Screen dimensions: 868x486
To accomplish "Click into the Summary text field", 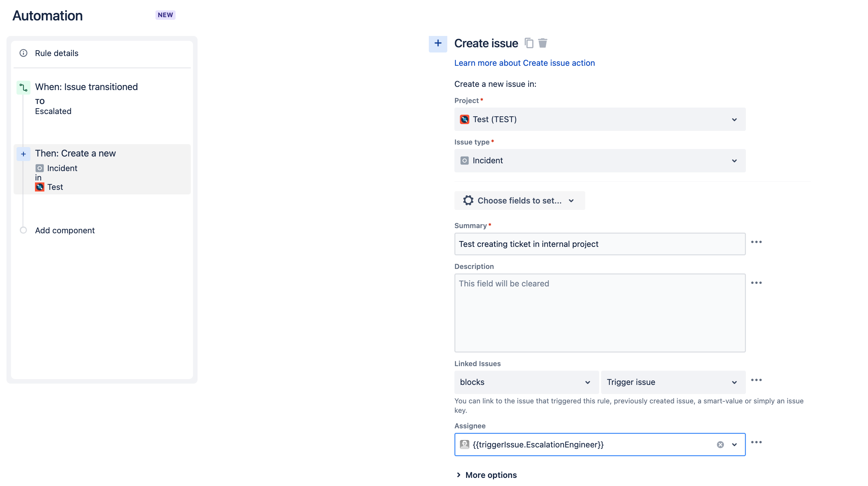I will tap(600, 244).
